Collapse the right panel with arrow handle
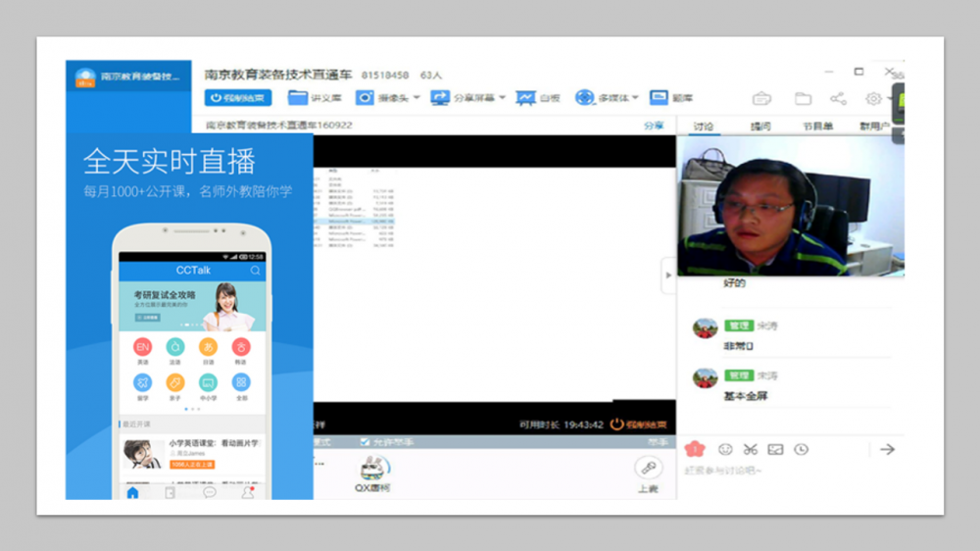The image size is (980, 551). [668, 275]
